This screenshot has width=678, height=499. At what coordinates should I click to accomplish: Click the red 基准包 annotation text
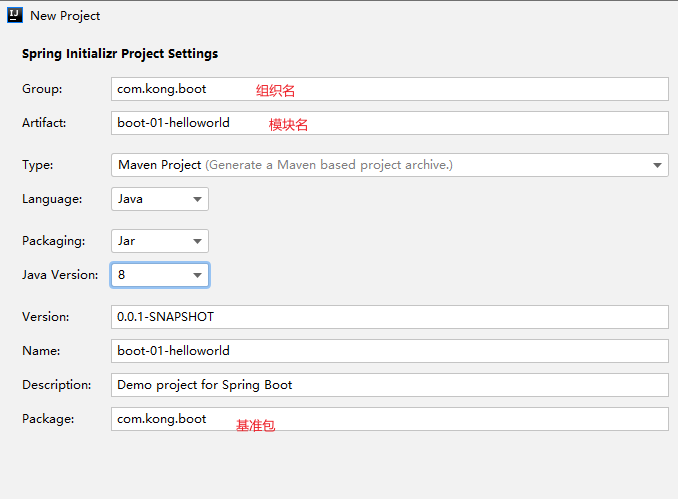[255, 425]
